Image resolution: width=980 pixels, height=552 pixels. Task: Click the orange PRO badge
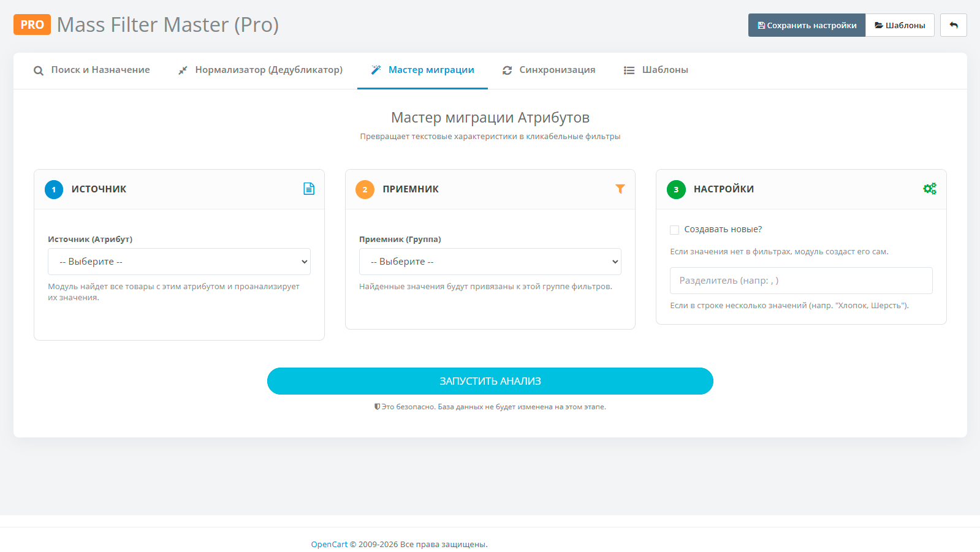[32, 25]
